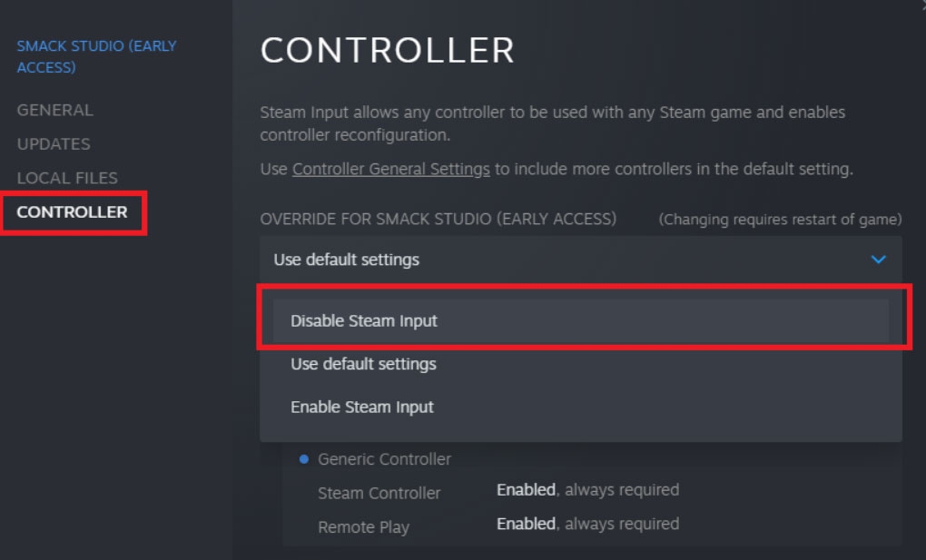Collapse the override dropdown showing current selection
Image resolution: width=926 pixels, height=560 pixels.
coord(579,260)
